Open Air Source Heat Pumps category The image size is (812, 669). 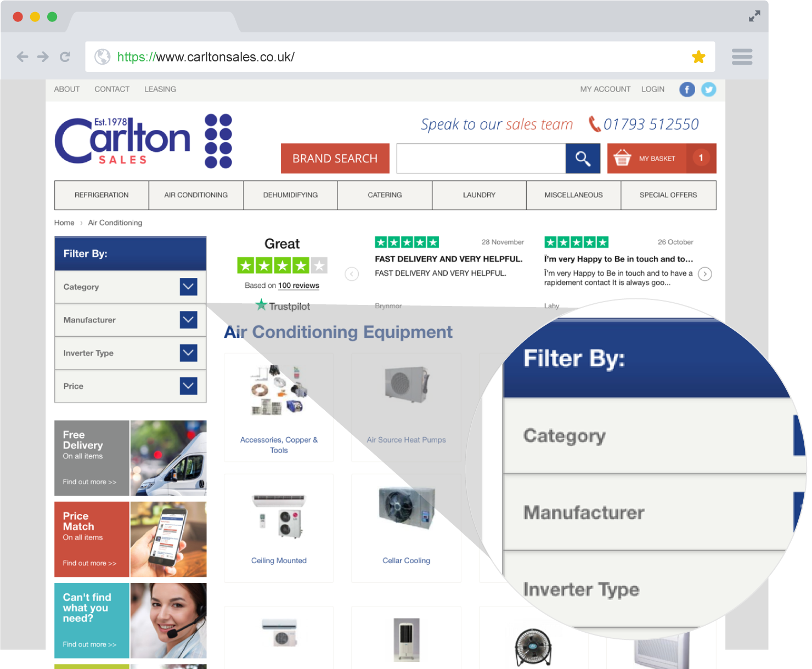[407, 440]
